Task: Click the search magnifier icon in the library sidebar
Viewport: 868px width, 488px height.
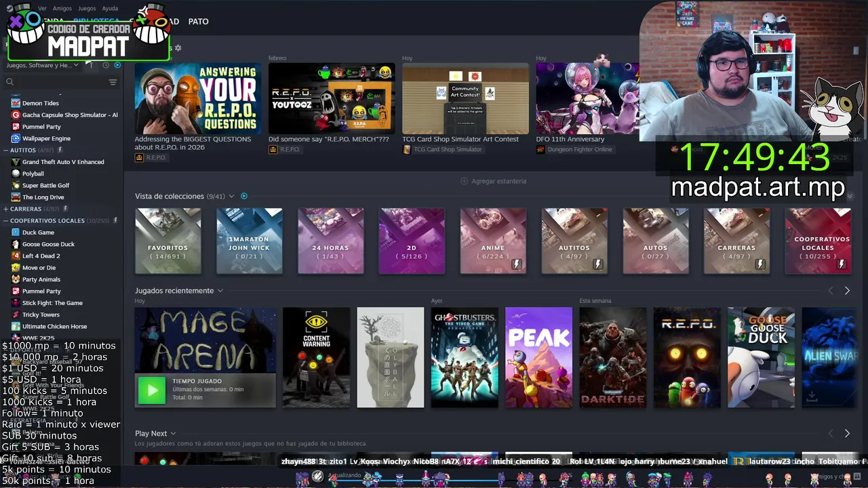Action: point(9,82)
